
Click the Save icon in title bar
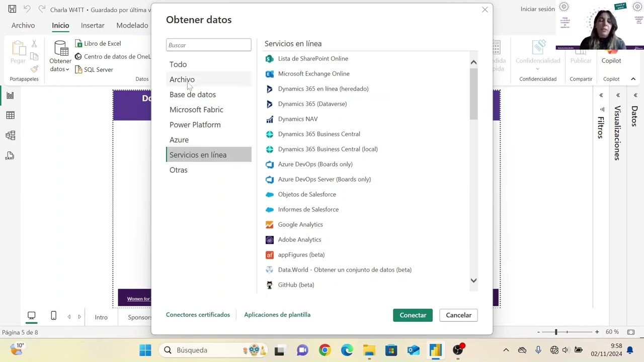pyautogui.click(x=12, y=9)
